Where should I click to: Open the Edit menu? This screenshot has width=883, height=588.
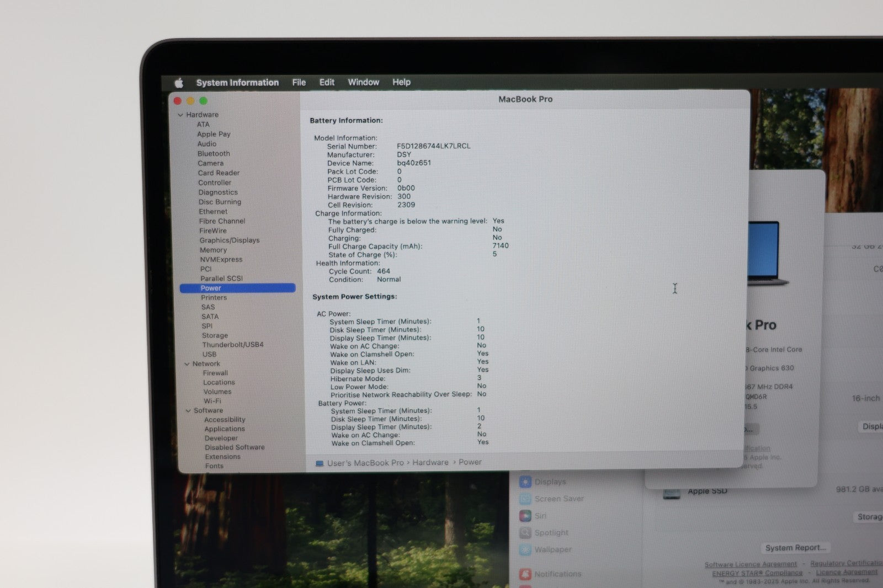pos(327,82)
